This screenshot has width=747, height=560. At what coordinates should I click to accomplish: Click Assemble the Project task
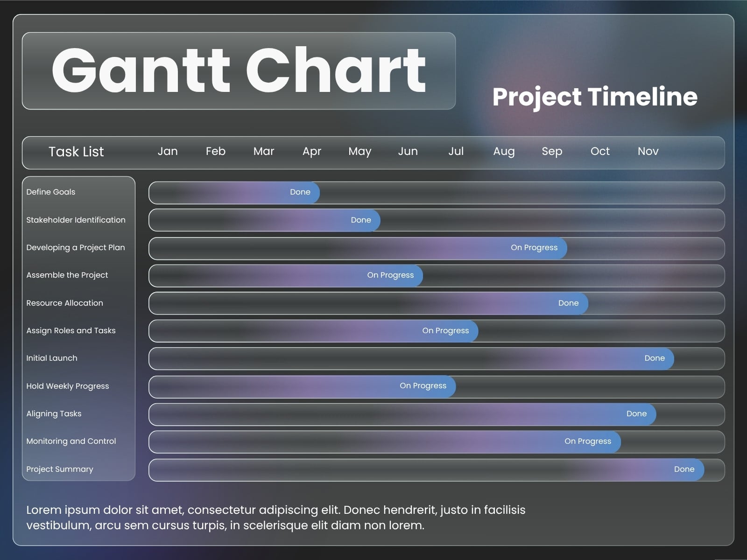coord(67,275)
